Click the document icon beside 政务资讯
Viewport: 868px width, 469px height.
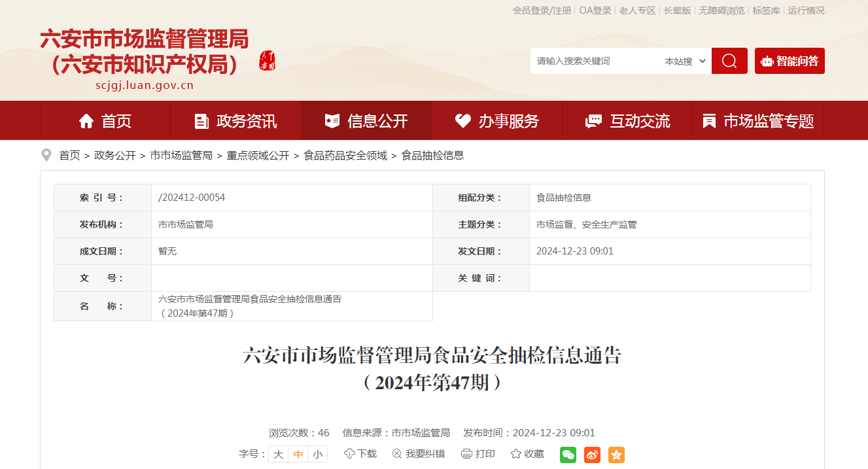click(x=202, y=121)
